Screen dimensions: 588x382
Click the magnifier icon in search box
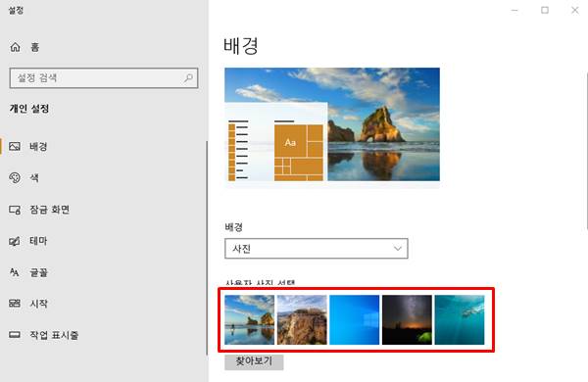pos(188,78)
